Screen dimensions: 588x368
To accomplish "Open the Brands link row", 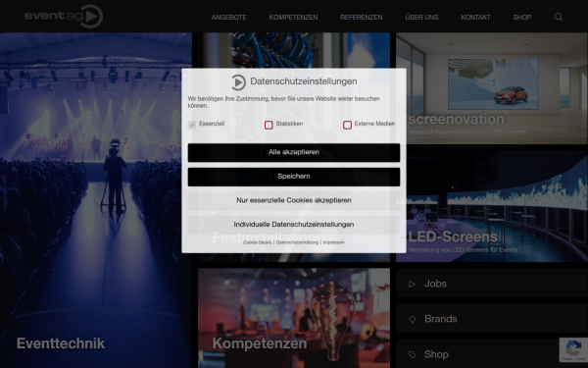I will click(492, 319).
